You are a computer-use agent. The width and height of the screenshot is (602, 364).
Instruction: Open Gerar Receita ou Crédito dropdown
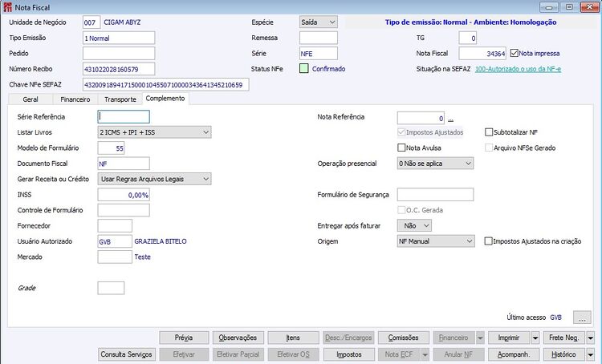click(154, 179)
